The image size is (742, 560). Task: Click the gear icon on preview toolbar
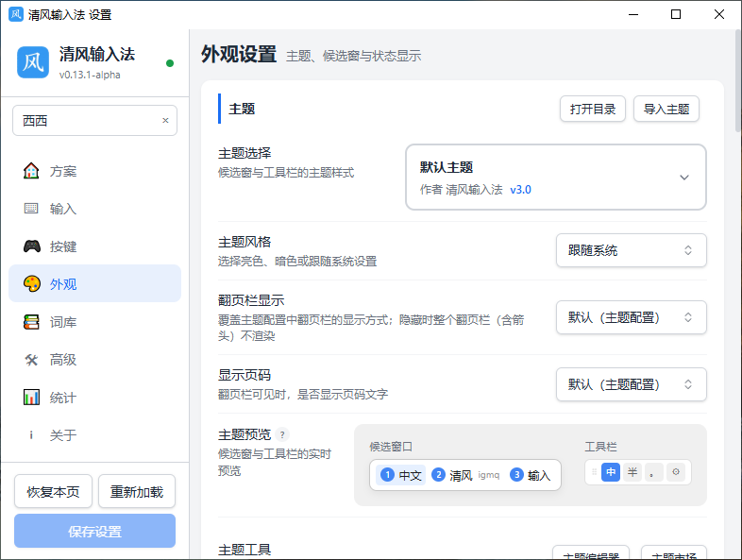coord(676,472)
